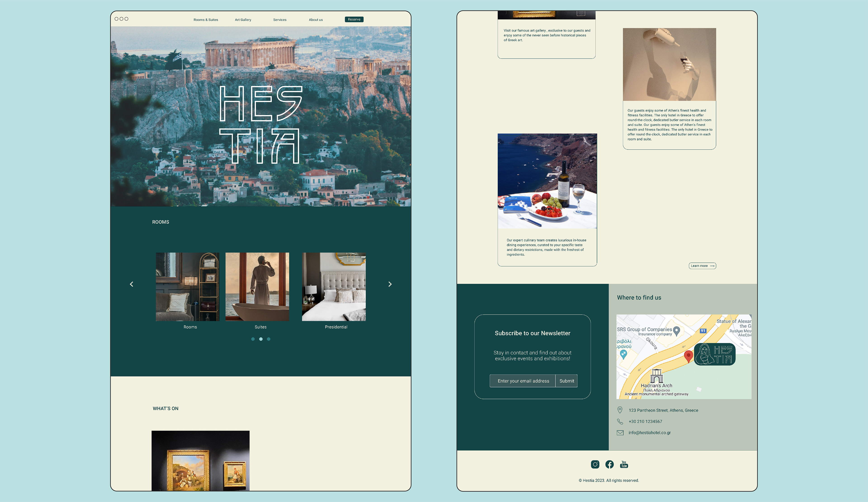Image resolution: width=868 pixels, height=502 pixels.
Task: Click the art gallery description card text
Action: coord(547,35)
